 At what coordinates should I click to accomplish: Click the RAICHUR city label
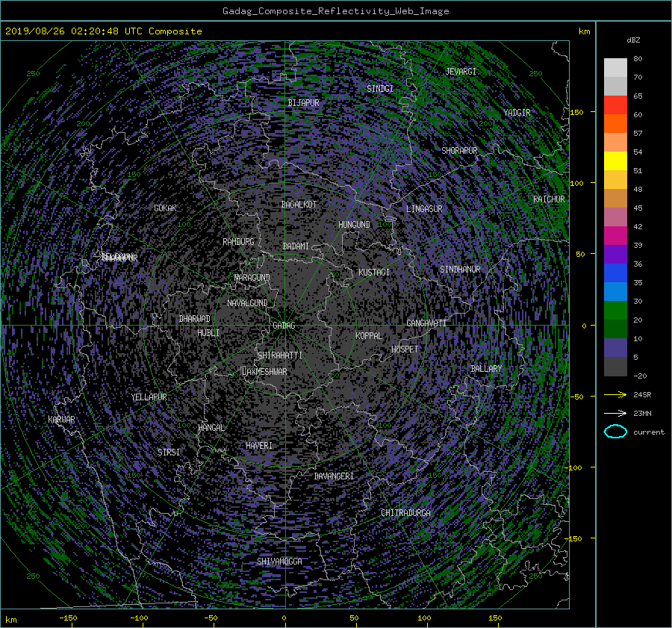[x=549, y=199]
